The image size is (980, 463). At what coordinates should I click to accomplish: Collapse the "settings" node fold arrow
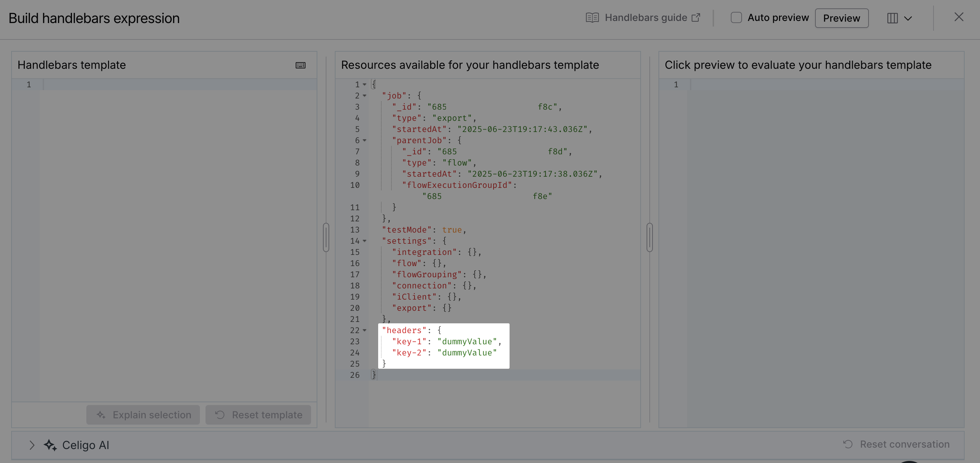365,241
